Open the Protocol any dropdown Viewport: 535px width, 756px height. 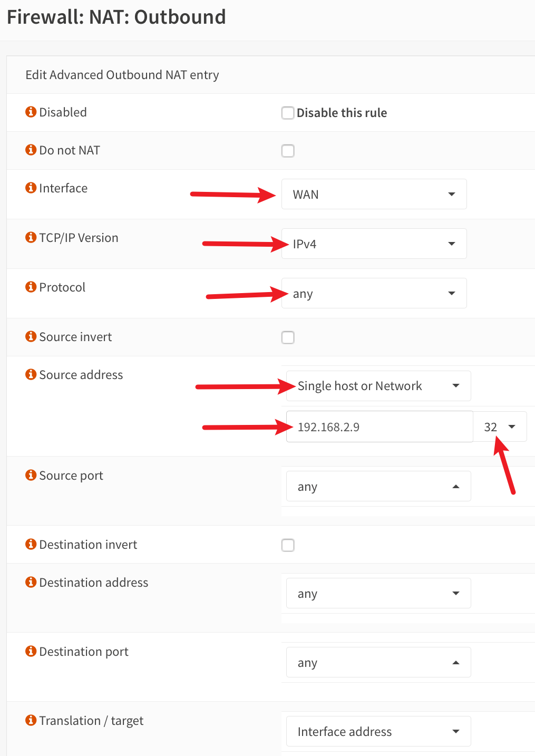[x=374, y=293]
